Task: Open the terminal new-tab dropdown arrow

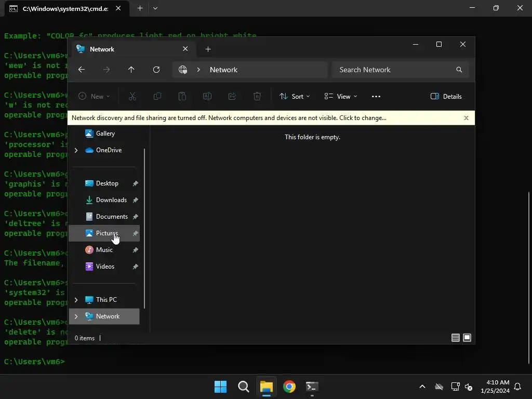Action: click(155, 8)
